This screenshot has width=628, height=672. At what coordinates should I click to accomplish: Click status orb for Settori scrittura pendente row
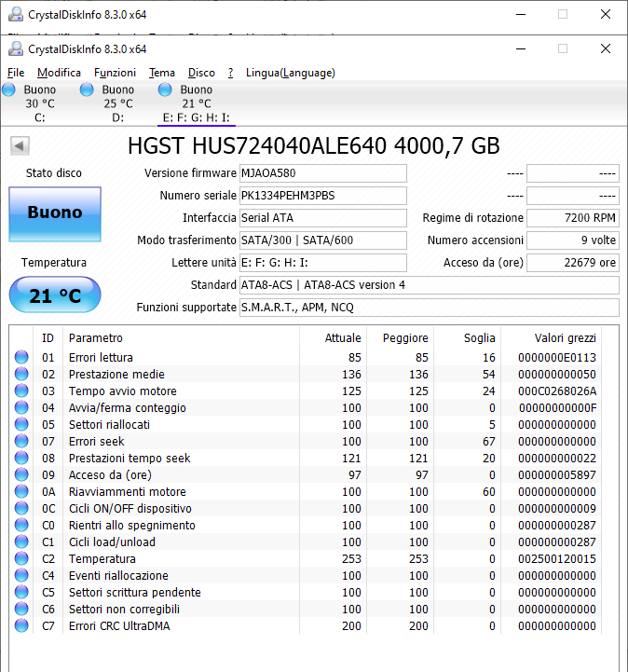click(21, 592)
